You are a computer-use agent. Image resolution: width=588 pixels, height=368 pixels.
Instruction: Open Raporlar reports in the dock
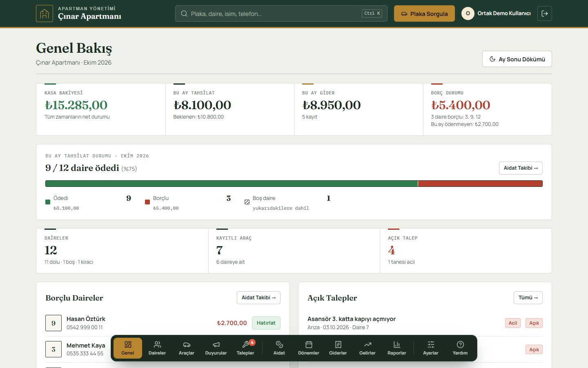coord(397,348)
